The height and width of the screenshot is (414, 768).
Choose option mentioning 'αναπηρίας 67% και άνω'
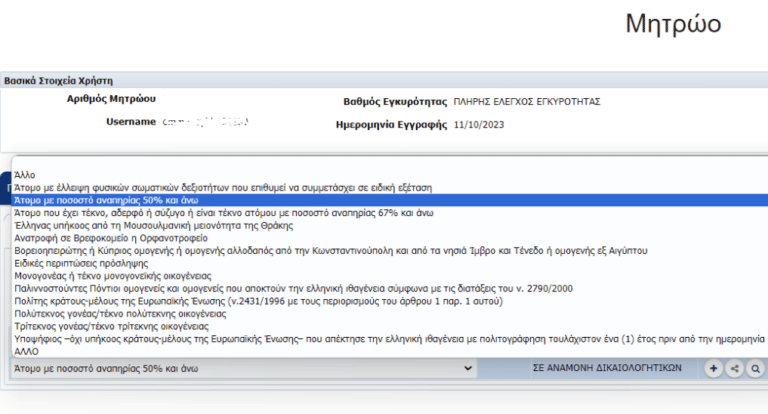(390, 213)
